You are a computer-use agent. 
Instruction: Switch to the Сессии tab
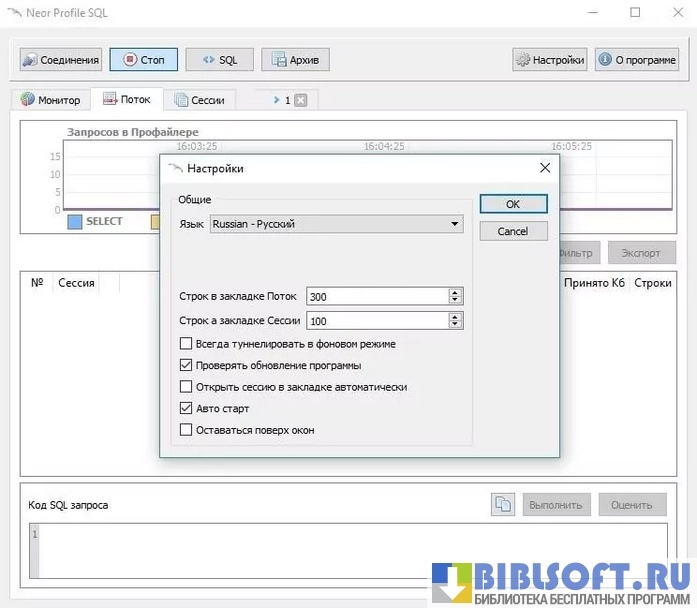tap(199, 100)
